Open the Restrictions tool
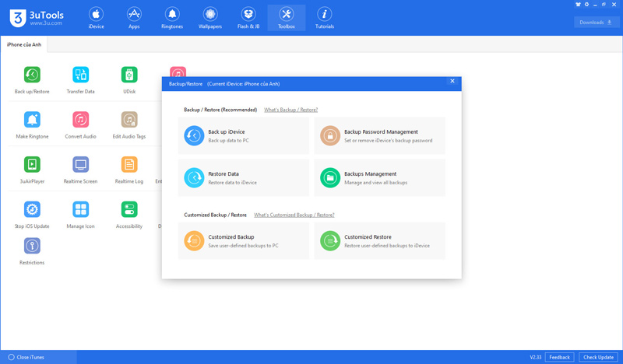 [x=32, y=246]
